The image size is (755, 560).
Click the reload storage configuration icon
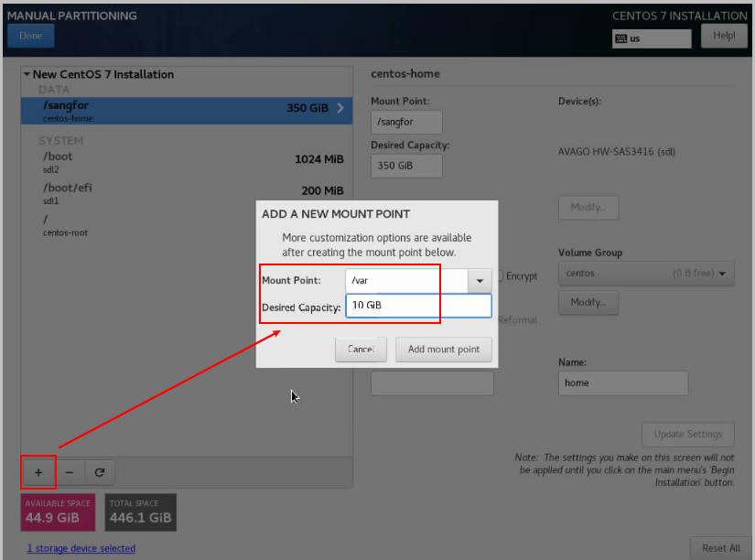click(x=100, y=472)
